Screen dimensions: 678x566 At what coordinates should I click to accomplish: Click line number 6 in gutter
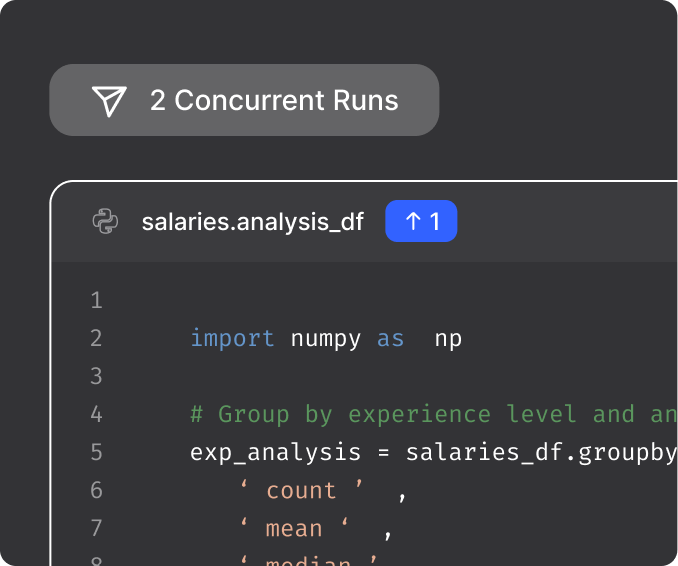coord(96,490)
